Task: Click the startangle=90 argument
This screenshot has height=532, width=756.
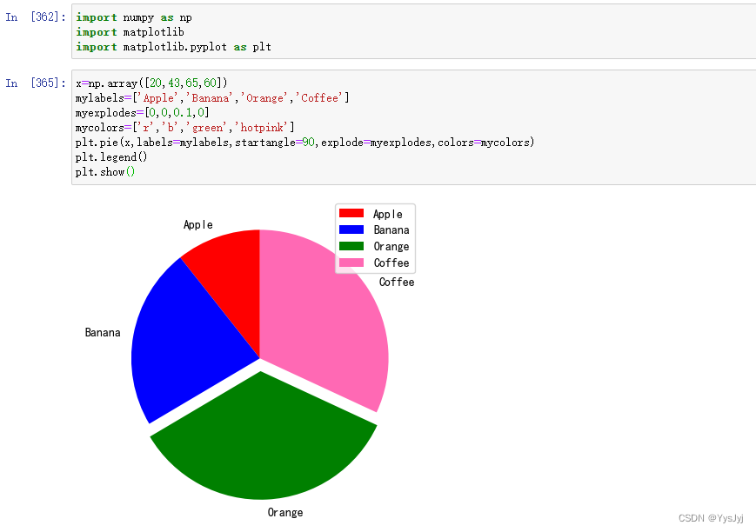Action: [275, 143]
